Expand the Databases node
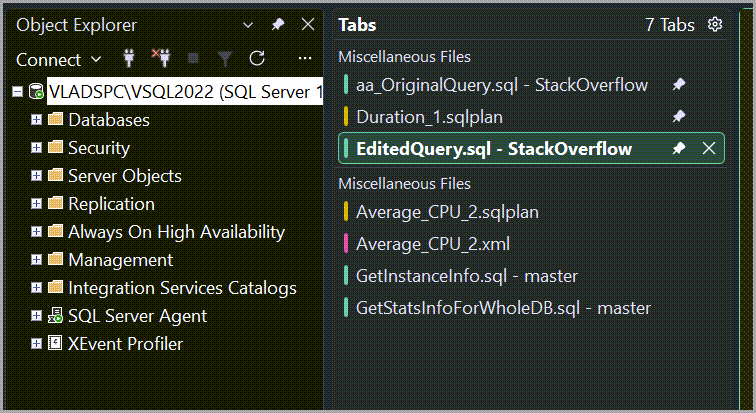756x413 pixels. (37, 120)
